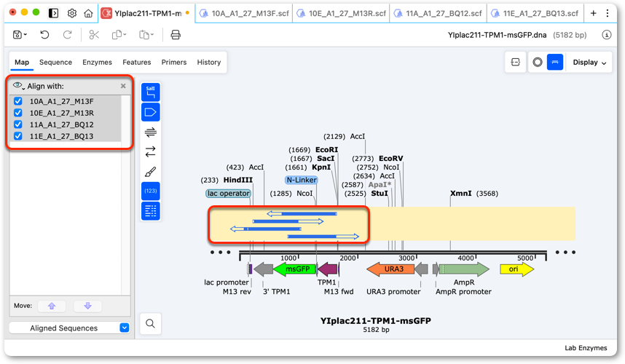625x364 pixels.
Task: Open the Display dropdown
Action: tap(589, 62)
